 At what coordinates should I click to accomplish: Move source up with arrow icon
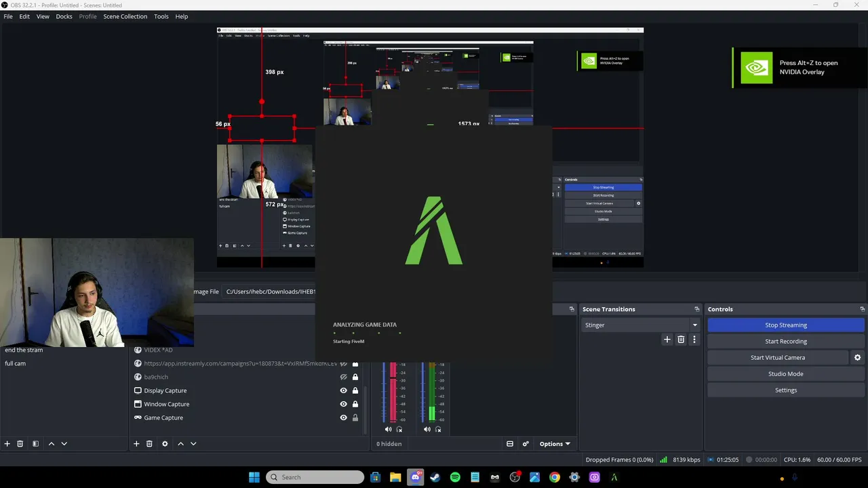coord(180,444)
